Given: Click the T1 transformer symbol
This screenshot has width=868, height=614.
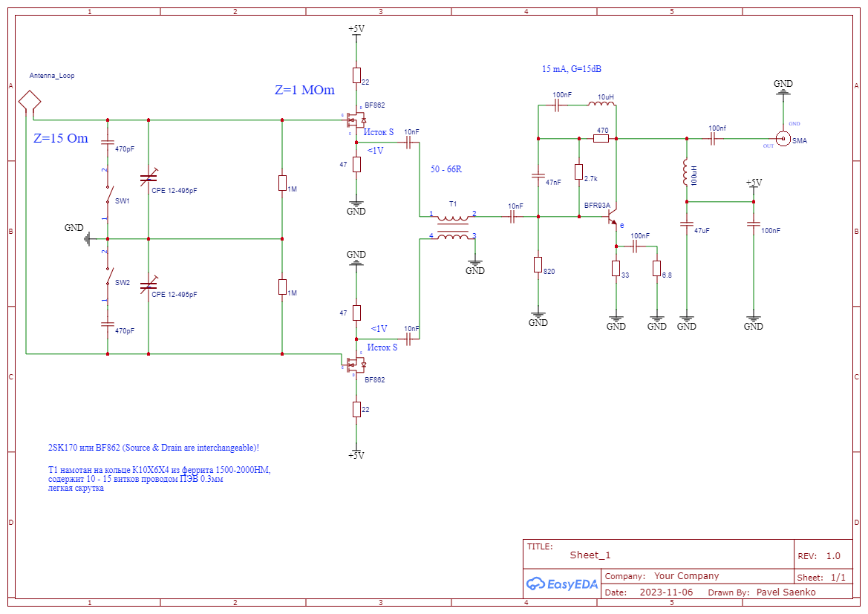Looking at the screenshot, I should 452,227.
